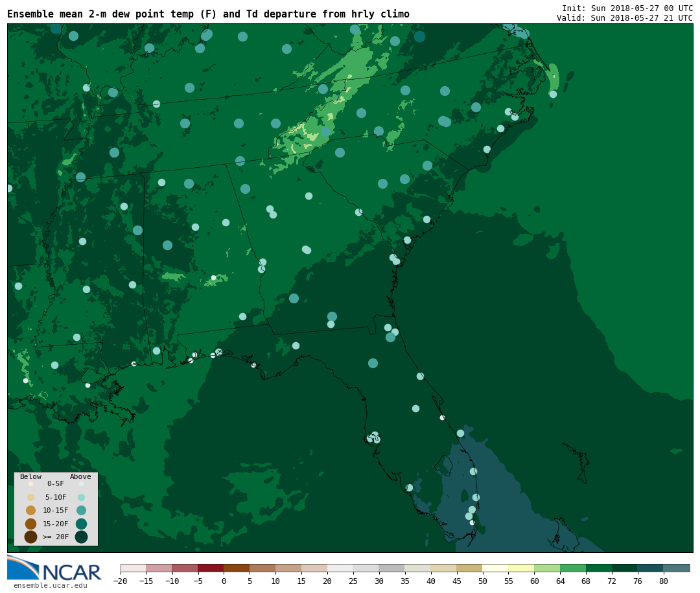Click the above 10-15F teal legend circle
This screenshot has height=593, width=700.
pos(81,511)
